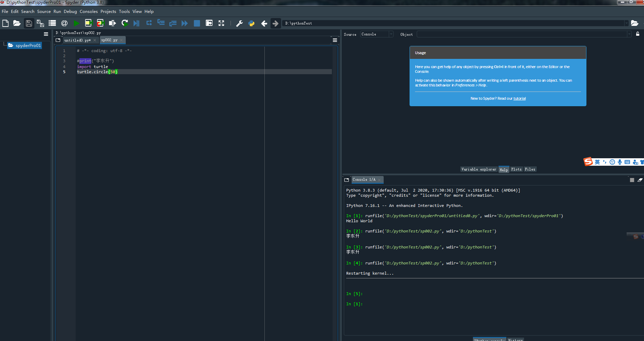Browse console tabs list button
This screenshot has height=341, width=644.
coord(347,180)
